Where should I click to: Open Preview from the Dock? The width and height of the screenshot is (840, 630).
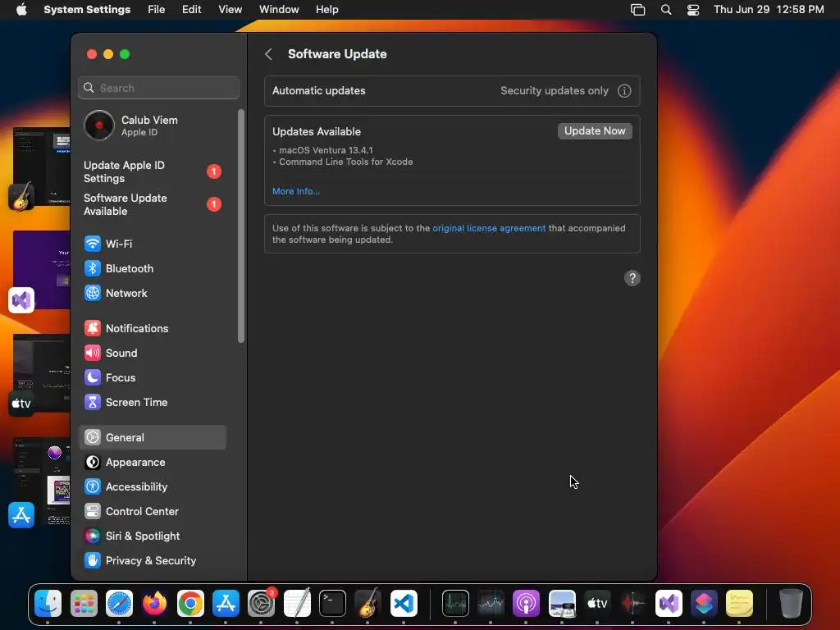(562, 603)
